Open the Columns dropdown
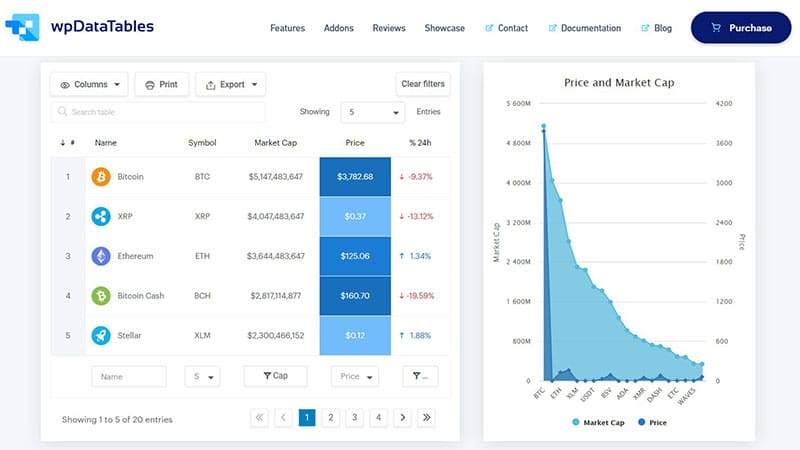This screenshot has height=450, width=800. coord(90,85)
